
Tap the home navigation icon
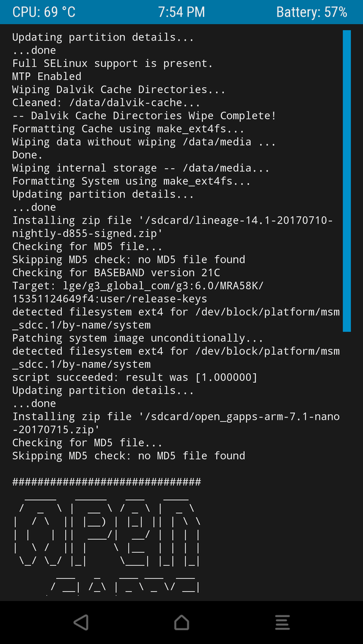pyautogui.click(x=181, y=622)
